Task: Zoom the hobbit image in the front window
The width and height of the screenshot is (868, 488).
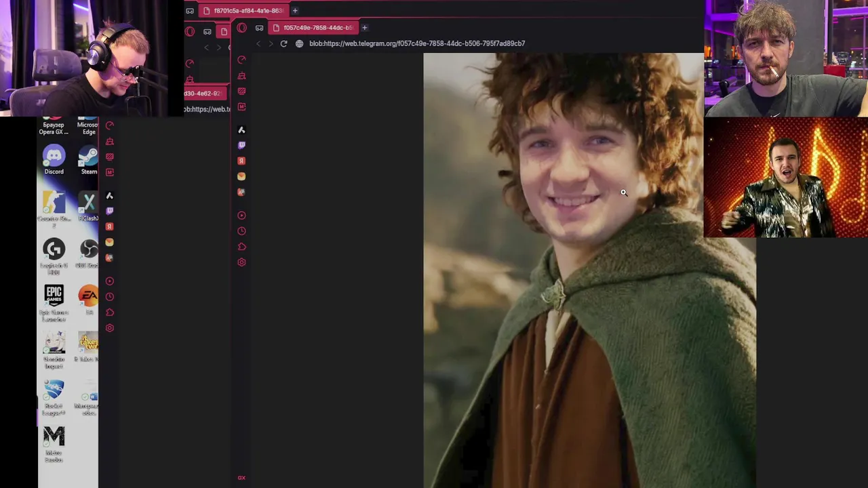Action: coord(589,270)
